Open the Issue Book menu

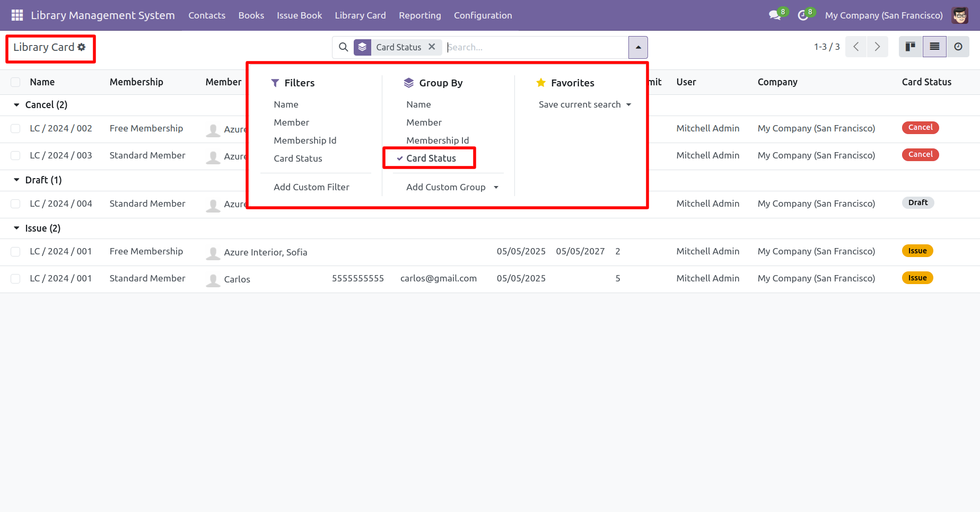pyautogui.click(x=299, y=15)
